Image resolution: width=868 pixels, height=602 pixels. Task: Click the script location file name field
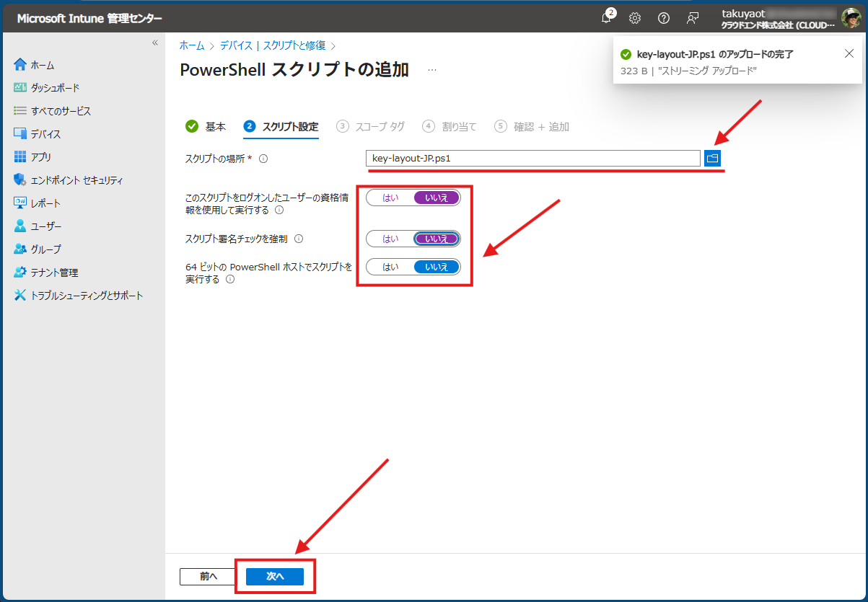(533, 158)
